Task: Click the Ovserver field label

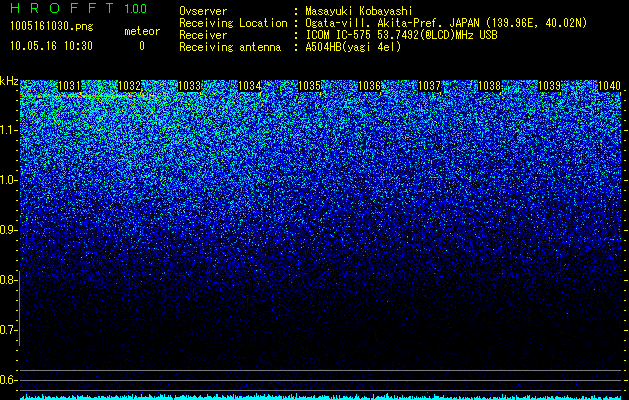Action: point(203,11)
